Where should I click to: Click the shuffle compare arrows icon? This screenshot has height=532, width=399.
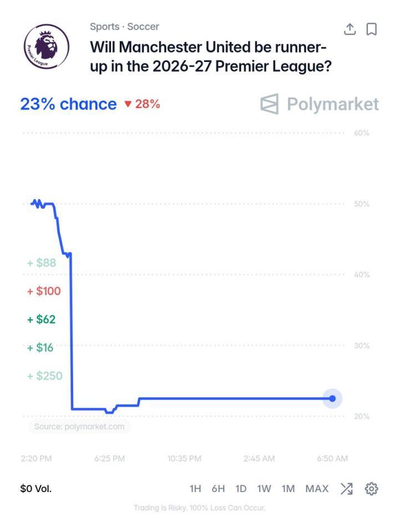coord(347,489)
